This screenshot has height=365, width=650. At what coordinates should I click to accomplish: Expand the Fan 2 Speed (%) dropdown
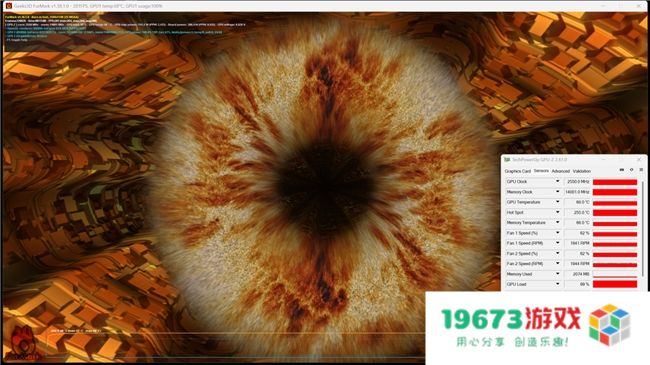coord(557,253)
